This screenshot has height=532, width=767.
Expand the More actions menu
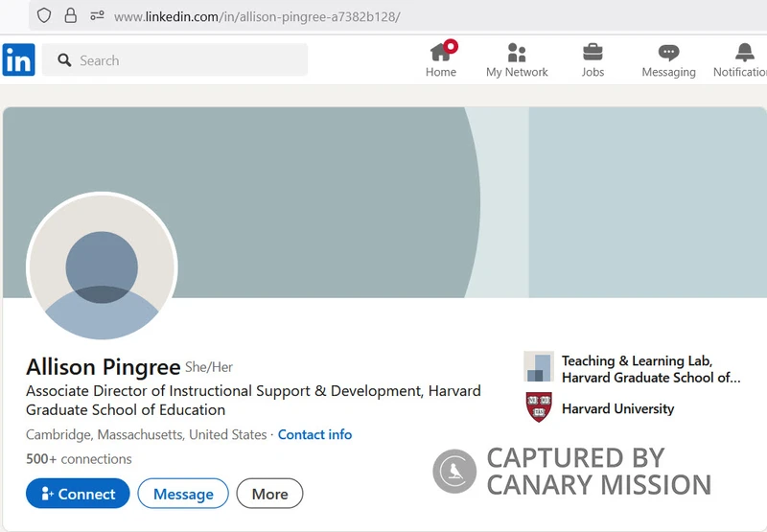pyautogui.click(x=269, y=494)
